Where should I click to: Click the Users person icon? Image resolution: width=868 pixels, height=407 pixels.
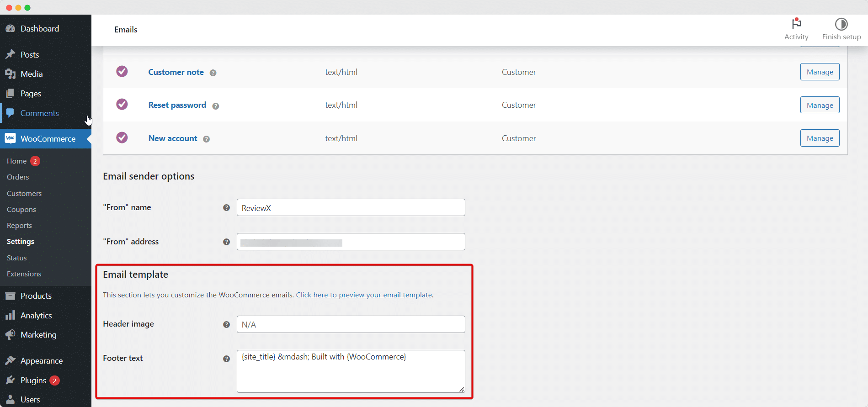point(10,399)
